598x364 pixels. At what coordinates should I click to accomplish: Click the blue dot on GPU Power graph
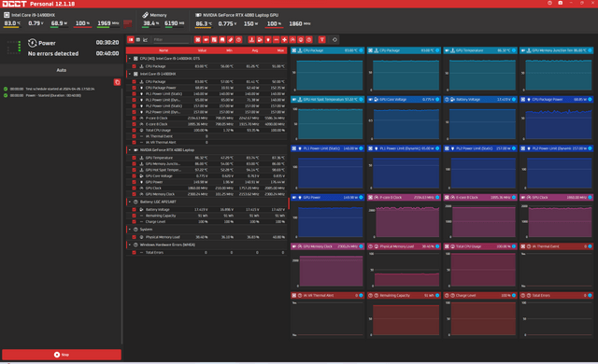361,197
